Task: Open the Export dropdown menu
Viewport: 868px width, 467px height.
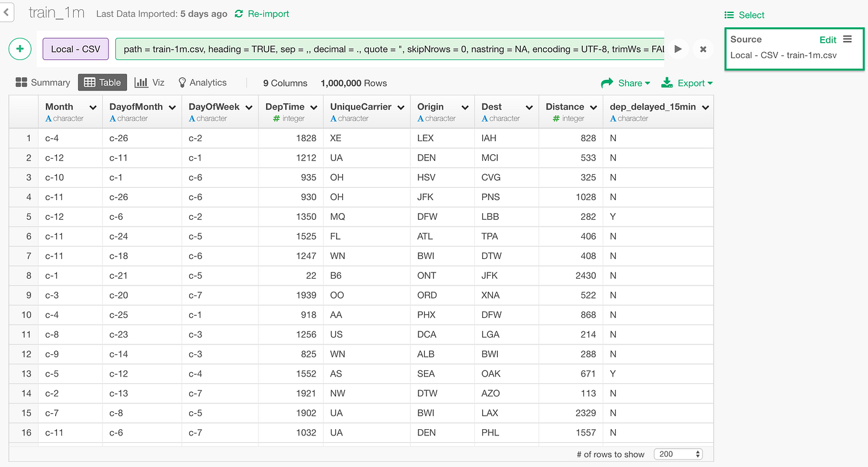Action: pyautogui.click(x=691, y=82)
